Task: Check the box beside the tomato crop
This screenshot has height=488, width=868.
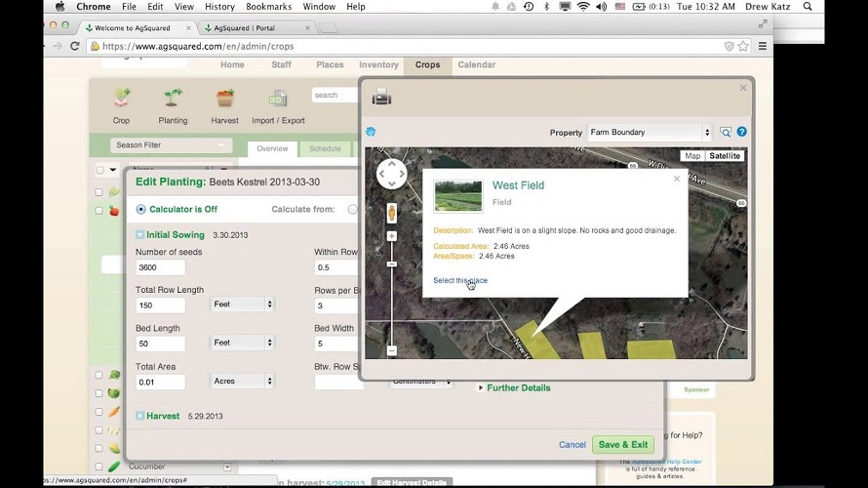Action: pyautogui.click(x=99, y=211)
